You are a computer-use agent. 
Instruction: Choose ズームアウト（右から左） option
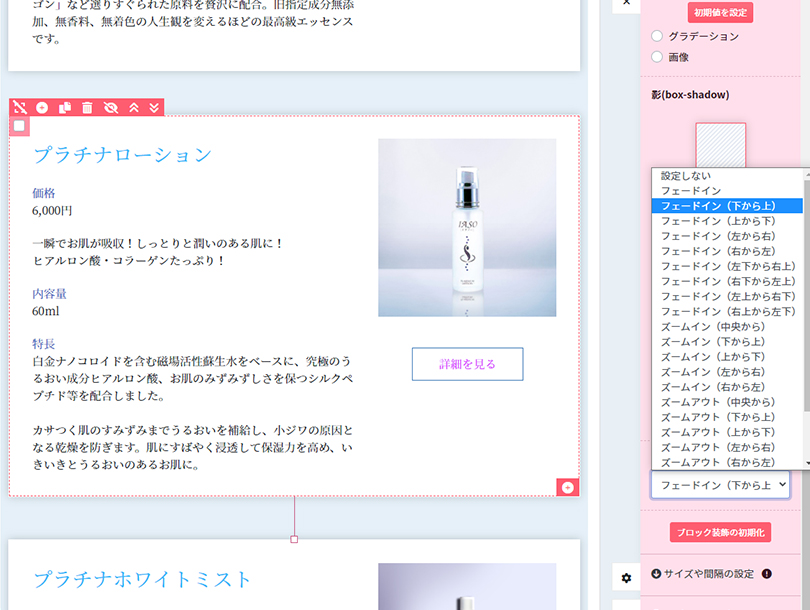(x=727, y=462)
